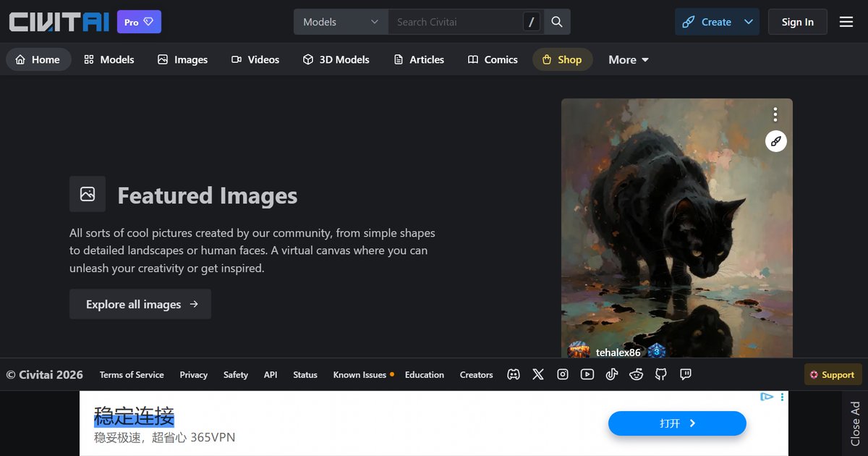This screenshot has width=868, height=456.
Task: Open the Creators footer link
Action: coord(477,374)
